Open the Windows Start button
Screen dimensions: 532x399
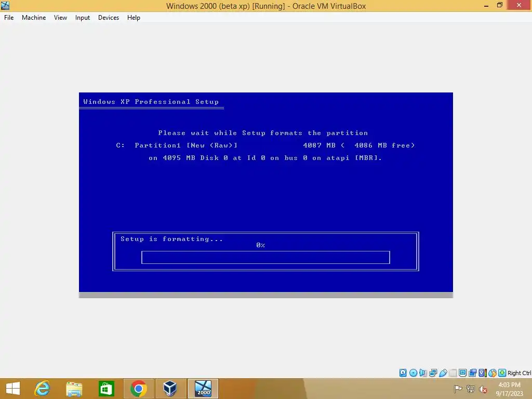pyautogui.click(x=13, y=389)
